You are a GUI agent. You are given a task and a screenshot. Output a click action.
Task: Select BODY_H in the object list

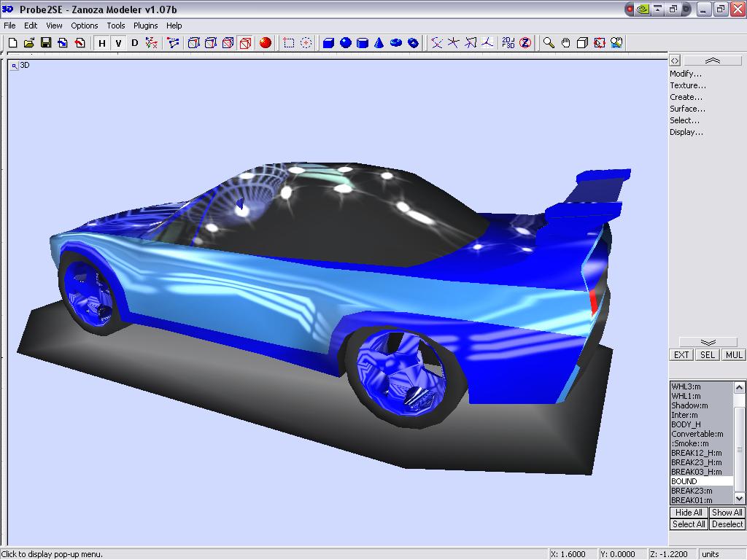click(x=686, y=424)
